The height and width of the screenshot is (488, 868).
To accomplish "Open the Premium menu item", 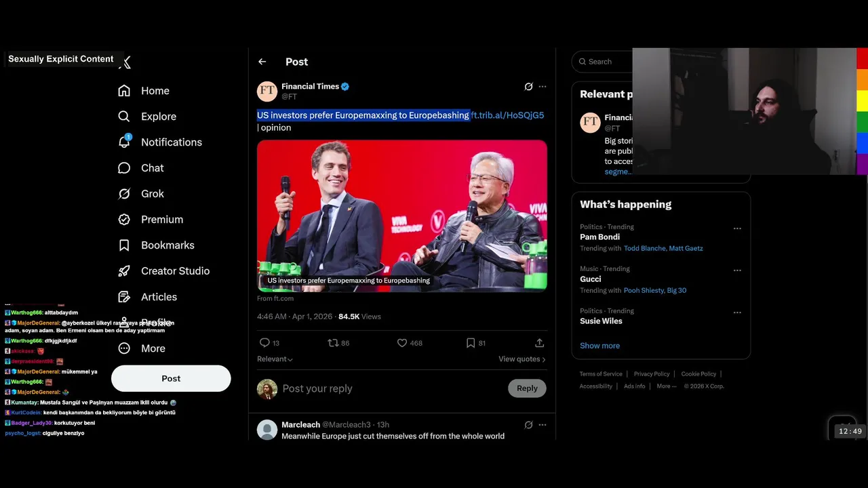I will click(162, 220).
